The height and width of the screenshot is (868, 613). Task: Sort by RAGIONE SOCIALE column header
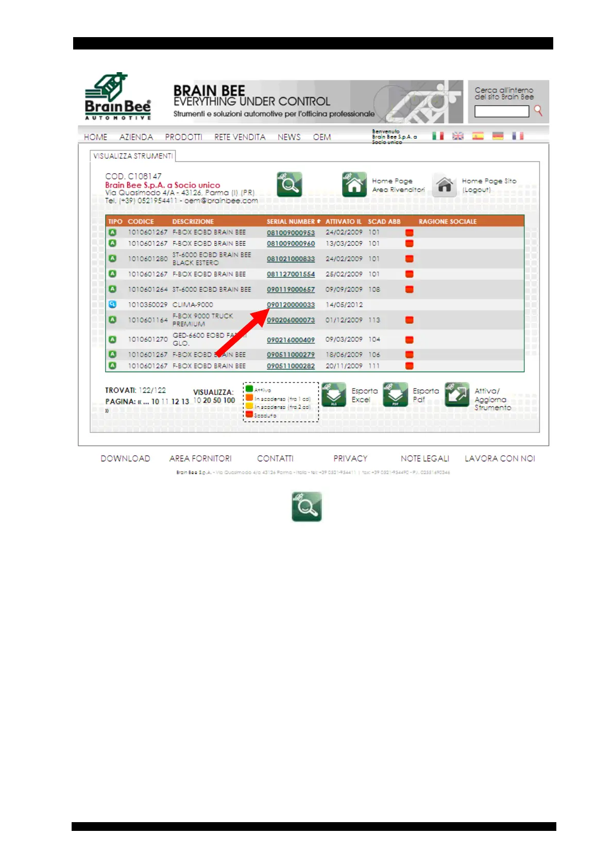[448, 222]
